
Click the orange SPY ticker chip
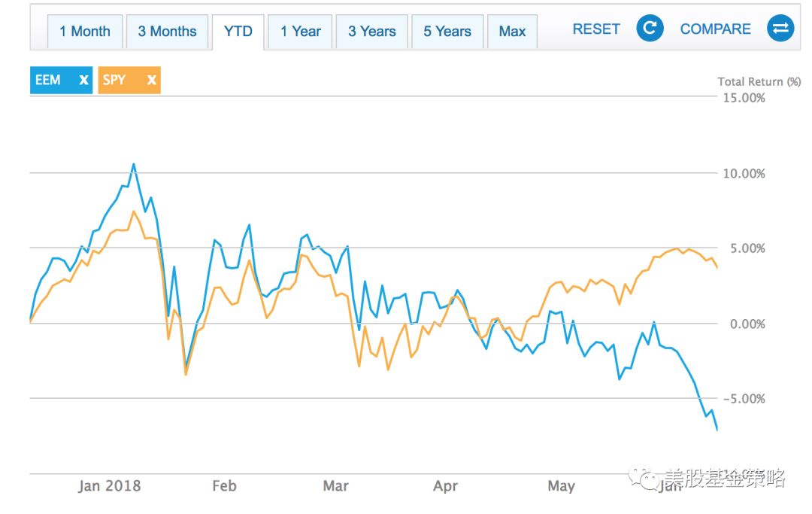click(129, 80)
